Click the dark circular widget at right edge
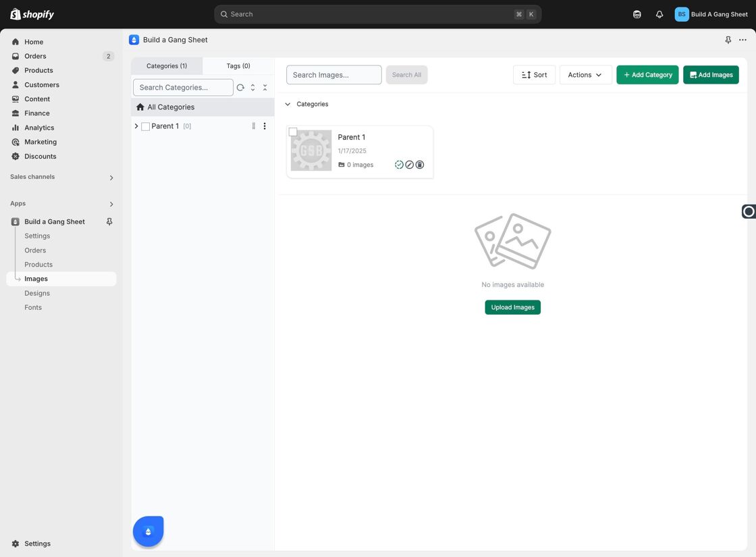 pos(749,211)
